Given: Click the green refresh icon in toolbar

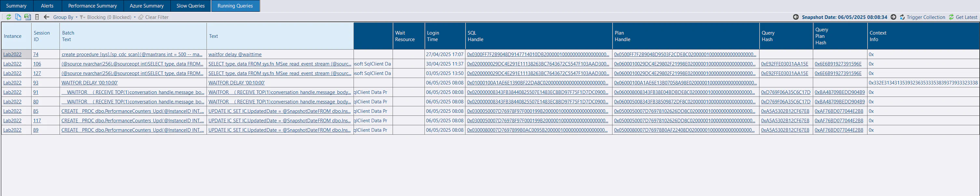Looking at the screenshot, I should click(x=8, y=17).
